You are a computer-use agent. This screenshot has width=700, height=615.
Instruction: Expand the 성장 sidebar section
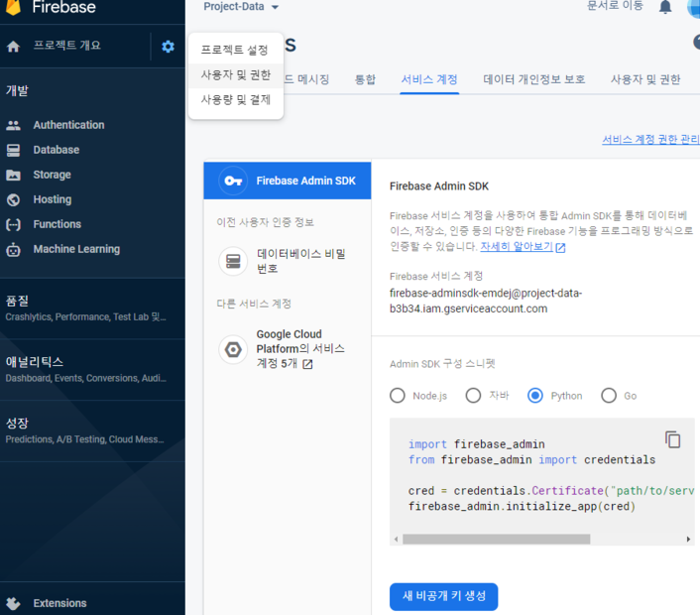pos(92,430)
